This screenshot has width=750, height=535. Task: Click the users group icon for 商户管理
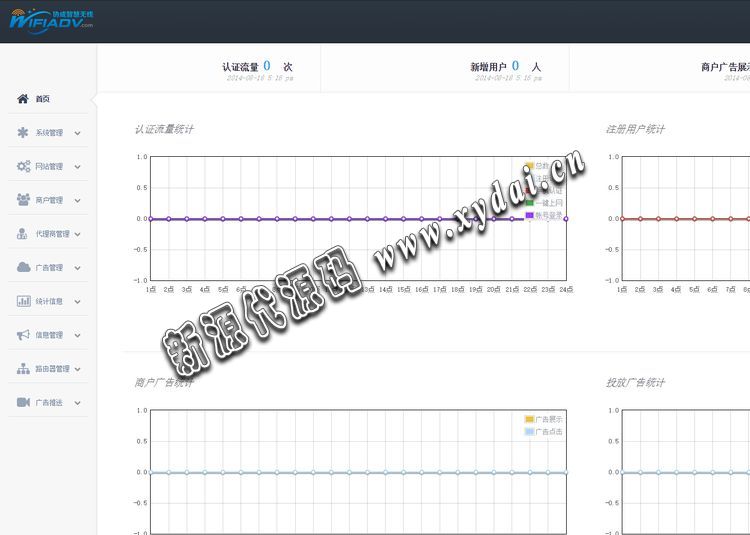[23, 200]
